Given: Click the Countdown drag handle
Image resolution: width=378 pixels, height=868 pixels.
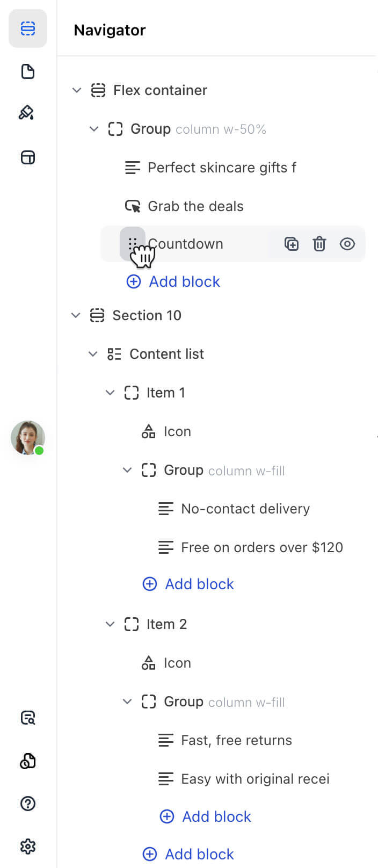Looking at the screenshot, I should 132,244.
